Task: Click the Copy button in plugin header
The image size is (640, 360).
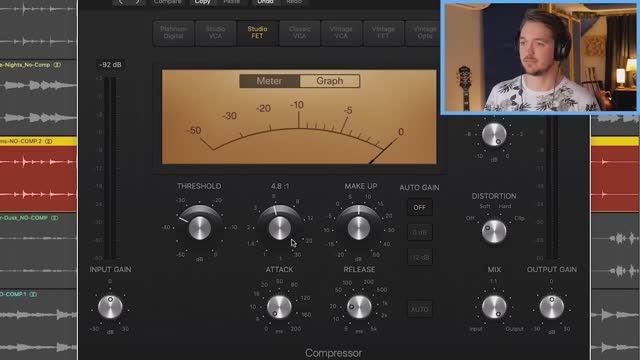Action: pyautogui.click(x=203, y=2)
